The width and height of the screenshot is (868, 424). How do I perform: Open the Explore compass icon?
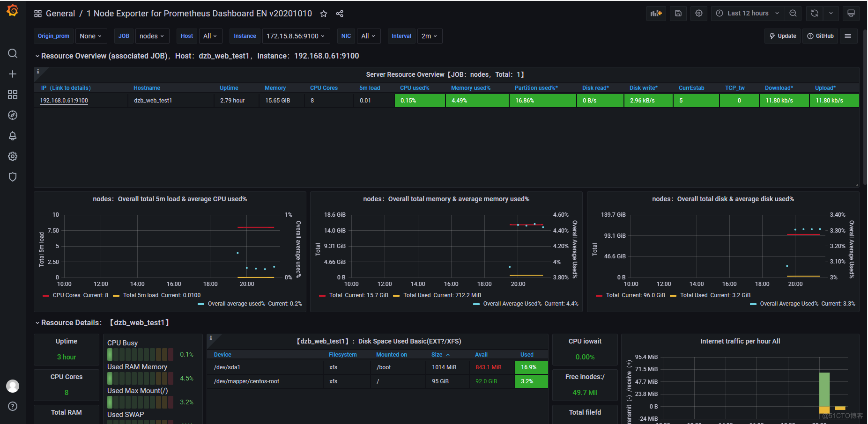pyautogui.click(x=13, y=115)
